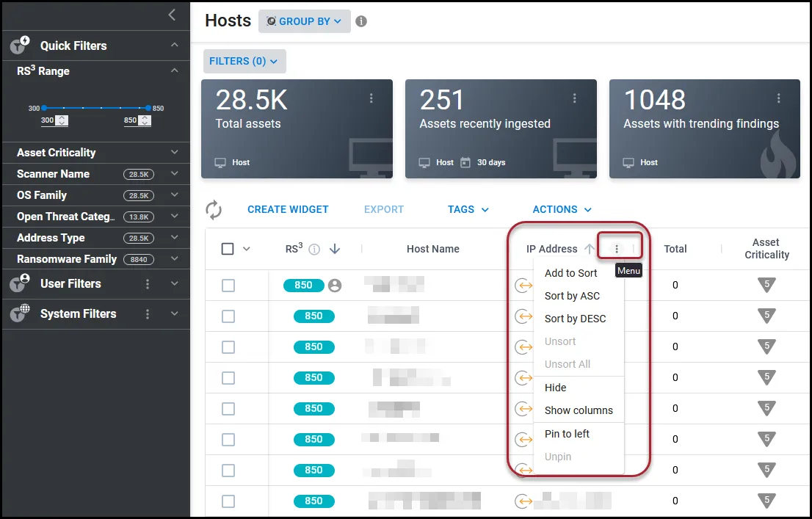Open Total assets widget options menu
Viewport: 812px width, 519px height.
pos(371,98)
